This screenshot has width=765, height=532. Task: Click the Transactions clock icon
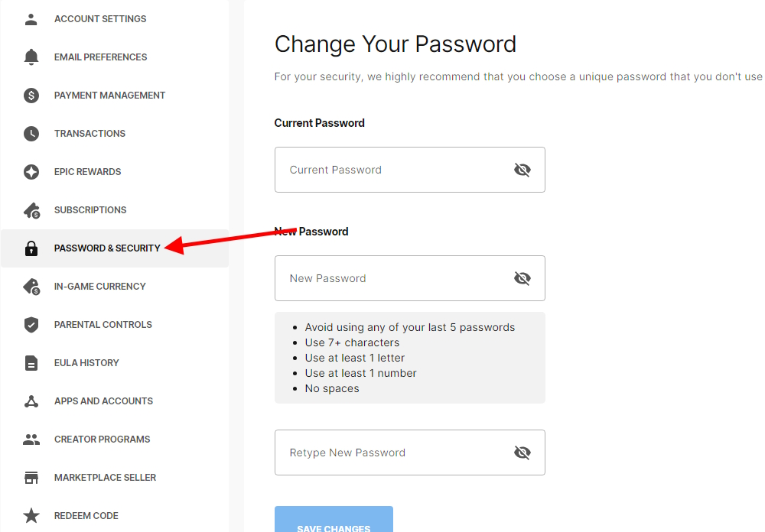click(31, 133)
